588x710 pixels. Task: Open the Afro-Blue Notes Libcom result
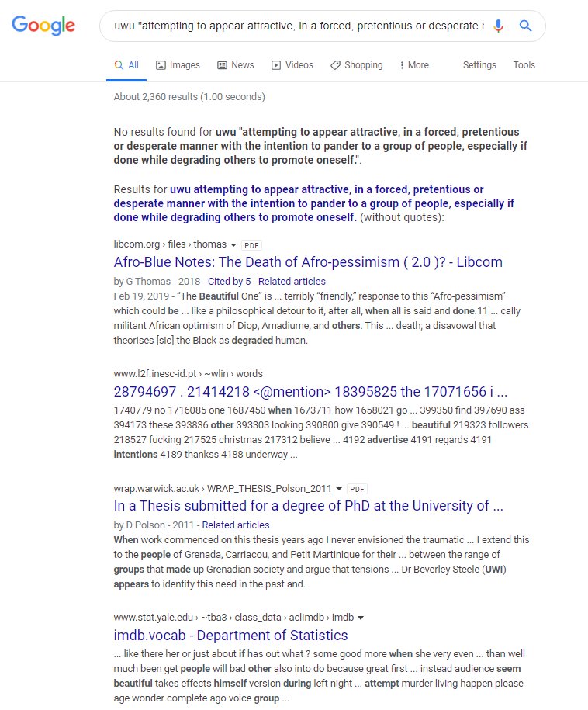pos(308,262)
